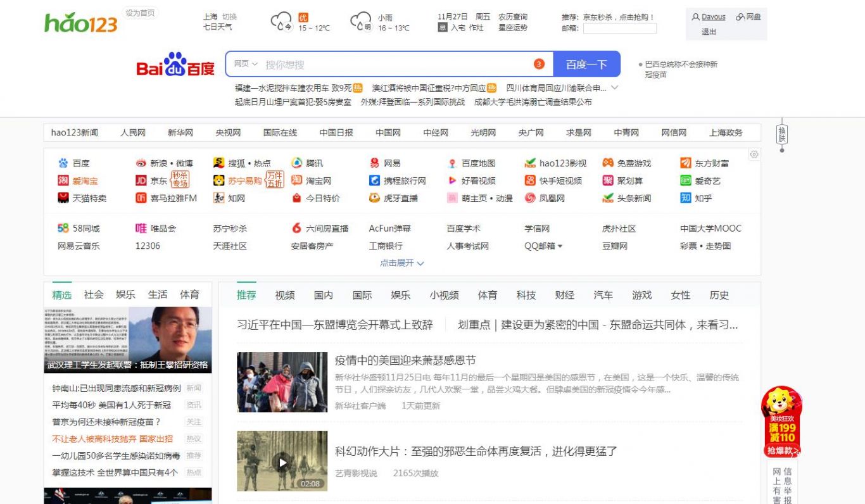Viewport: 865px width, 504px height.
Task: Click the 退出 logout link
Action: 709,32
